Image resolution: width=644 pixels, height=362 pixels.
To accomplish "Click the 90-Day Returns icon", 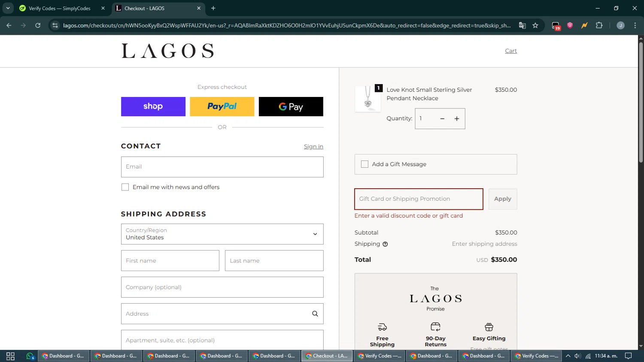I will click(x=435, y=327).
